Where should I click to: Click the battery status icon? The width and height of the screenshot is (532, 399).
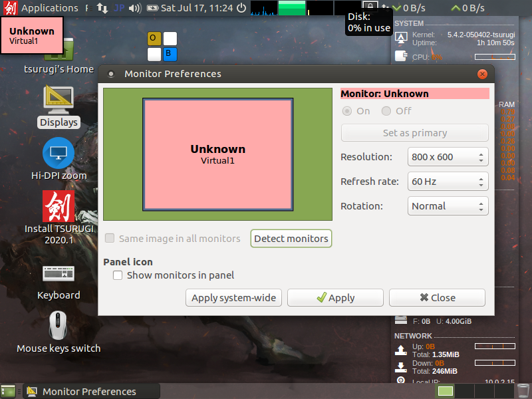coord(152,8)
